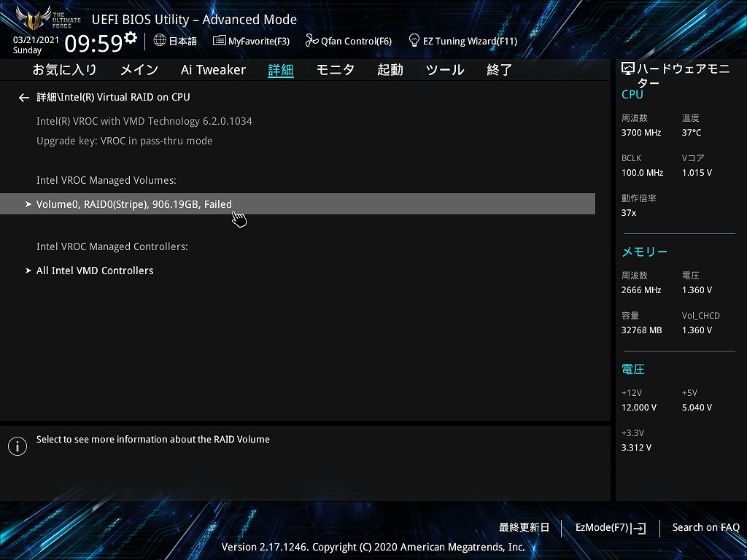Click the CPU frequency value 3700 MHz
The width and height of the screenshot is (747, 560).
click(641, 133)
